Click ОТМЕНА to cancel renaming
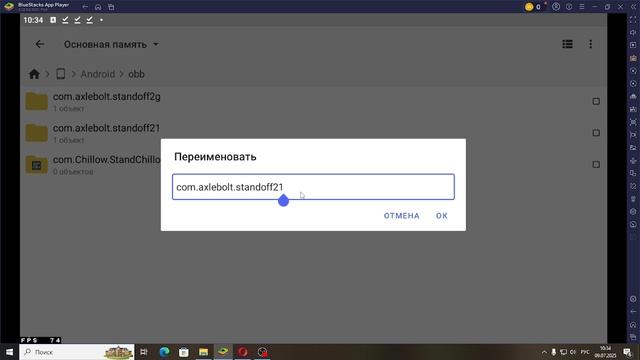Image resolution: width=640 pixels, height=360 pixels. pos(401,216)
